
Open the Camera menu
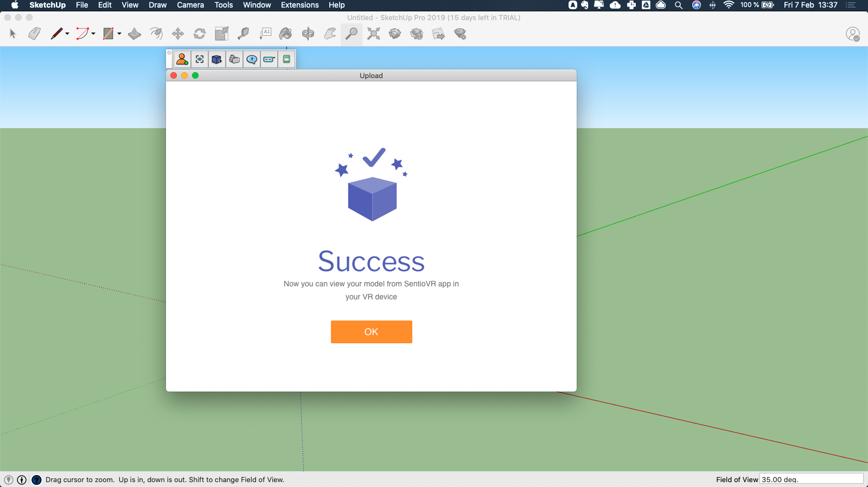pyautogui.click(x=190, y=5)
